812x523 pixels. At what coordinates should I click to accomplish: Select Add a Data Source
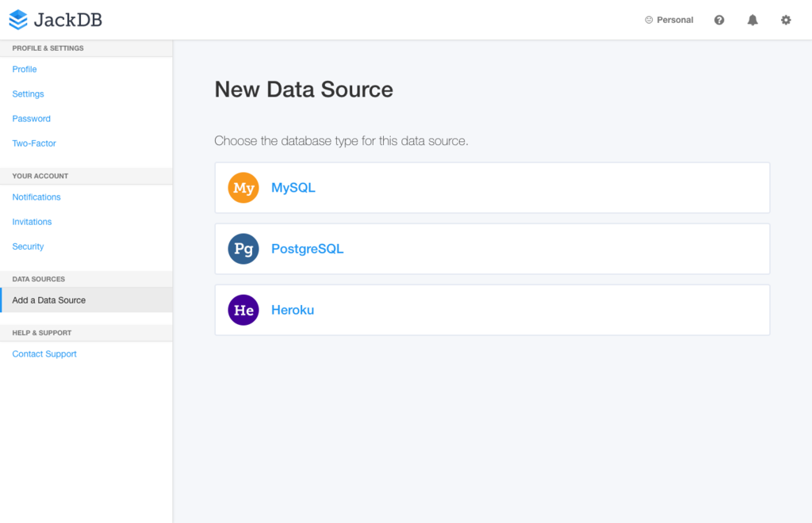pyautogui.click(x=49, y=300)
